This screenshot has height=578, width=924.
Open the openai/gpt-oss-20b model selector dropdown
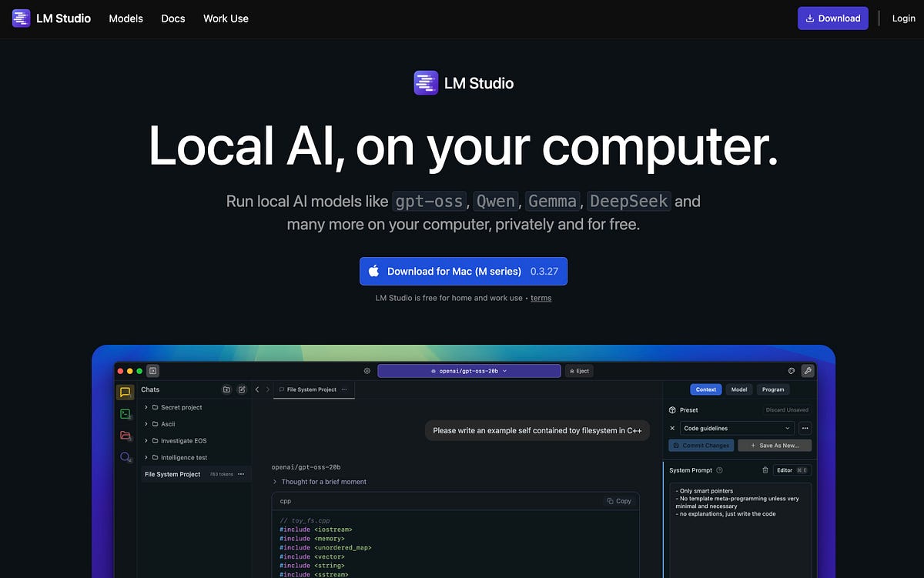[468, 370]
